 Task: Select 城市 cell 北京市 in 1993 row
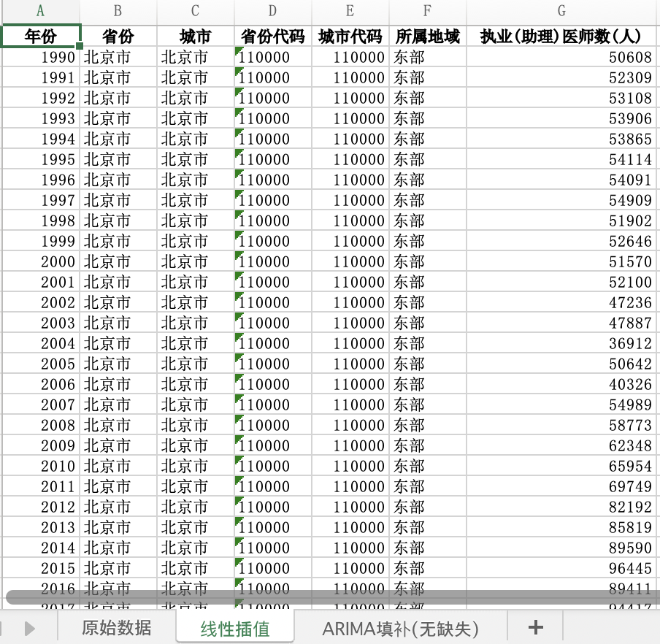click(x=196, y=119)
